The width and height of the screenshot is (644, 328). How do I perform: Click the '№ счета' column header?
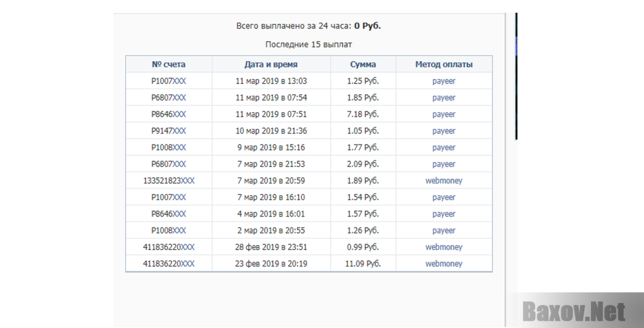[168, 64]
